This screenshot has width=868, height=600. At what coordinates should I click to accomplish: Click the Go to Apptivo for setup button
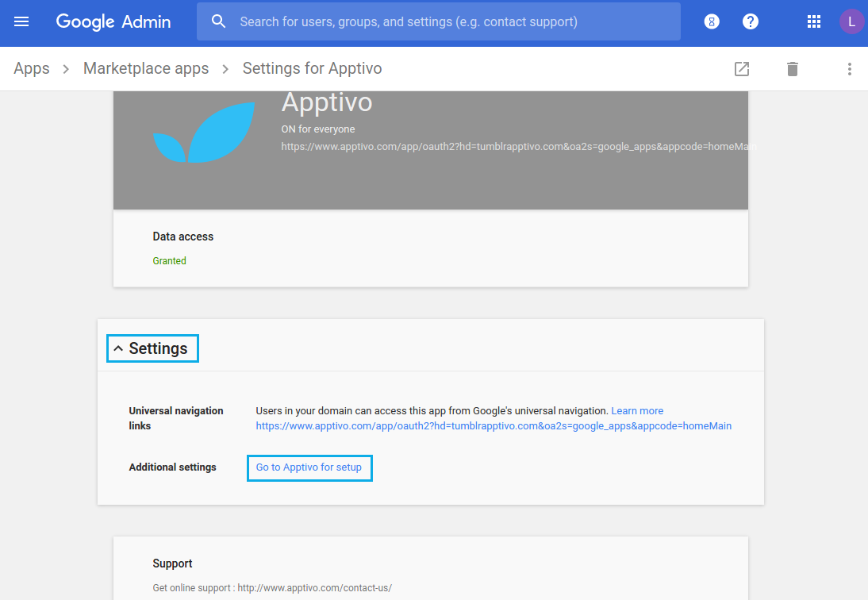point(309,467)
